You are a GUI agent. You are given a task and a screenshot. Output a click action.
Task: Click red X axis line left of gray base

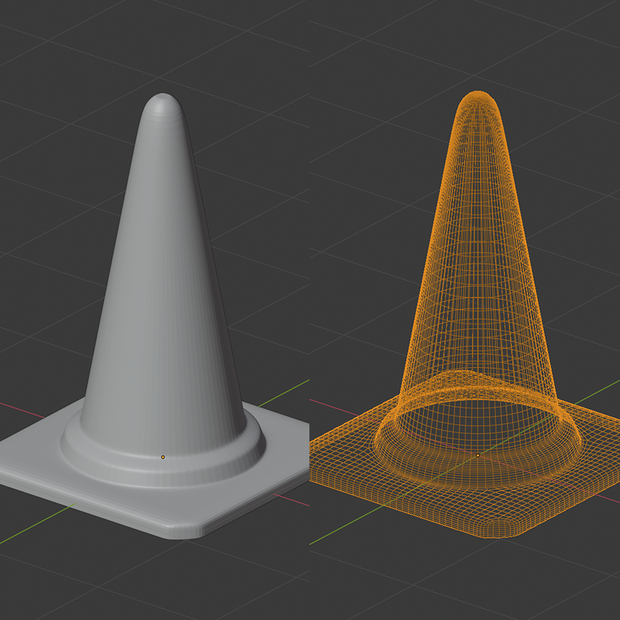point(22,410)
